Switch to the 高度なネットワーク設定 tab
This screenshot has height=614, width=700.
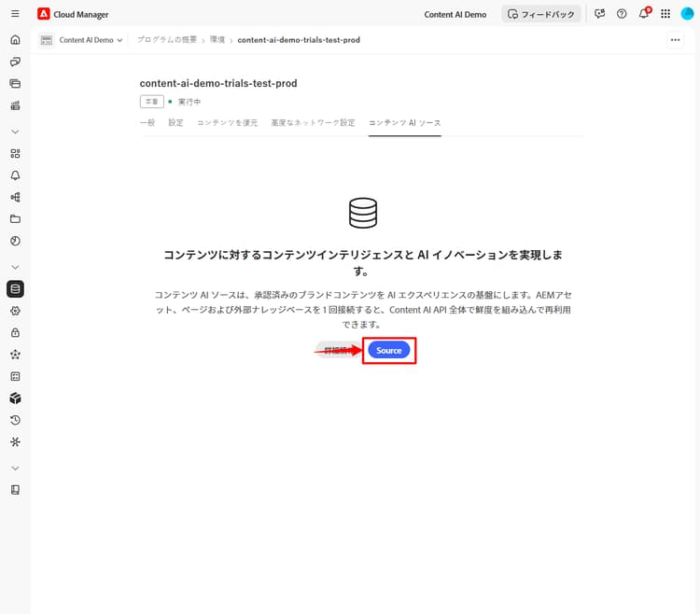tap(313, 123)
